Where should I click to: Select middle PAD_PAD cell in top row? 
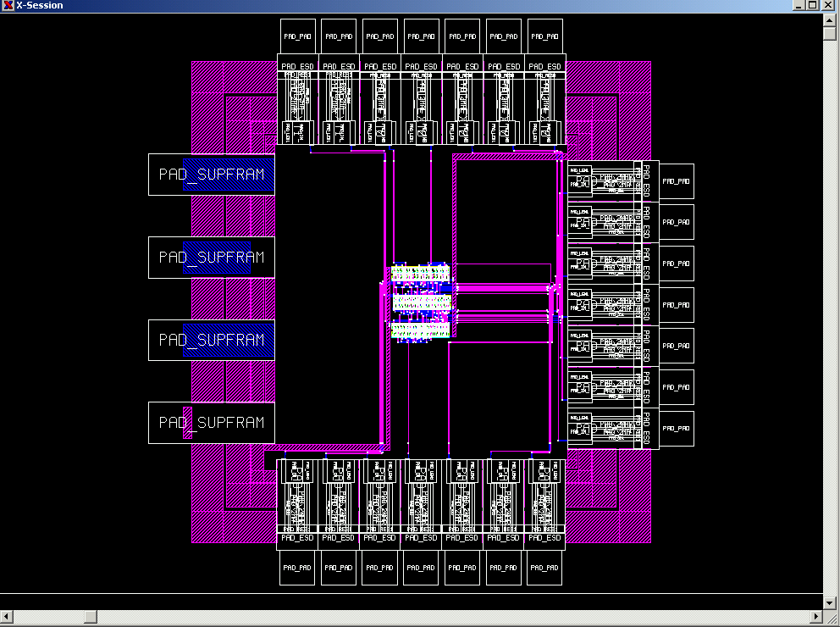[x=421, y=36]
